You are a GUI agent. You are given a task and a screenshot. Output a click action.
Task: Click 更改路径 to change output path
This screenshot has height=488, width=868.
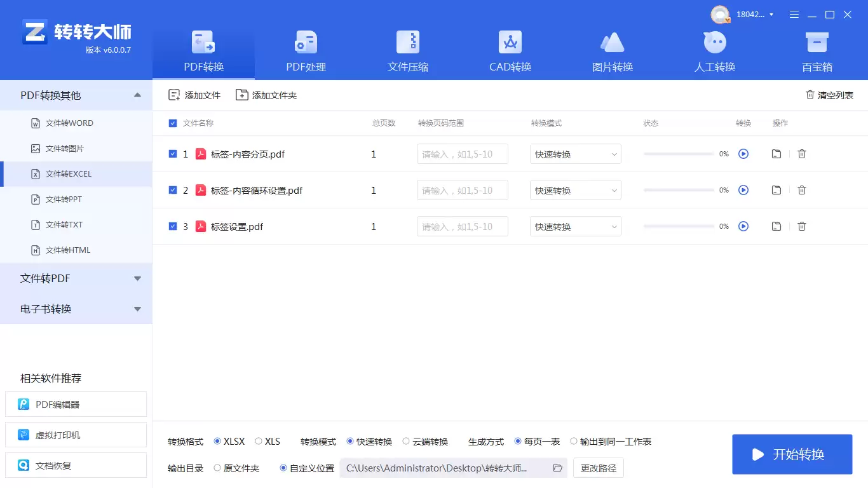[598, 468]
